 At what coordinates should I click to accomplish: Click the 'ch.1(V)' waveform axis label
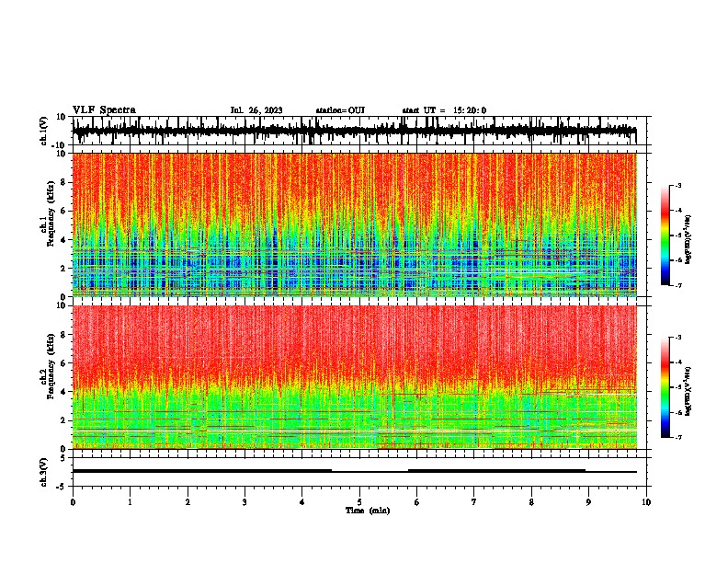(43, 131)
